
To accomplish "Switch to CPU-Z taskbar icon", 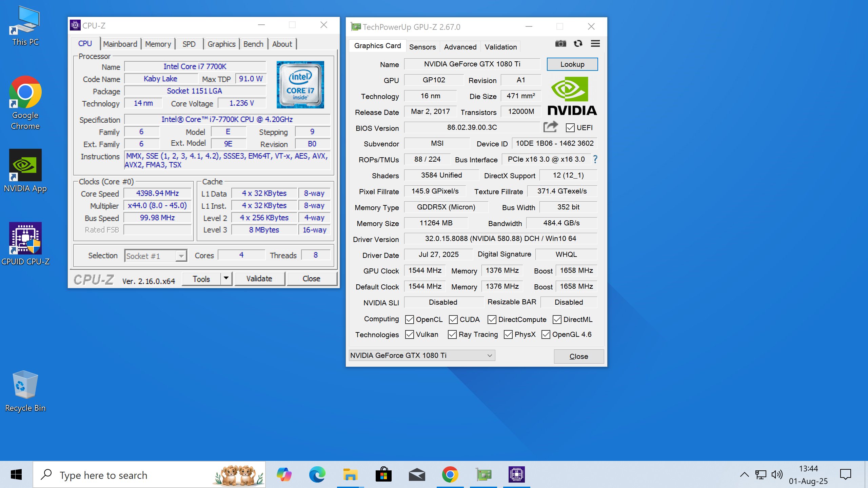I will tap(516, 474).
